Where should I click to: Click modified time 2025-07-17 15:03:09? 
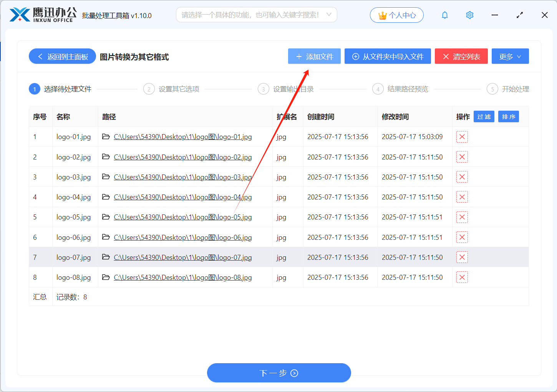(x=412, y=137)
